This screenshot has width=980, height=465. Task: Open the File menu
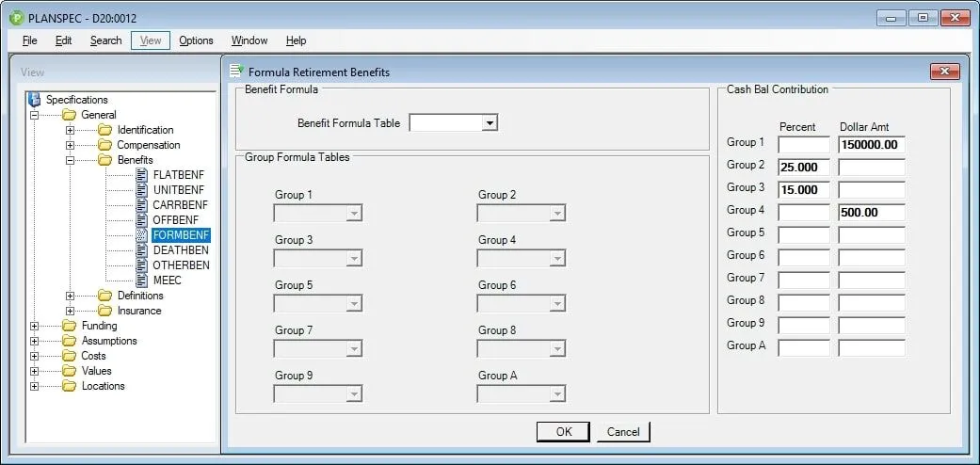click(29, 40)
